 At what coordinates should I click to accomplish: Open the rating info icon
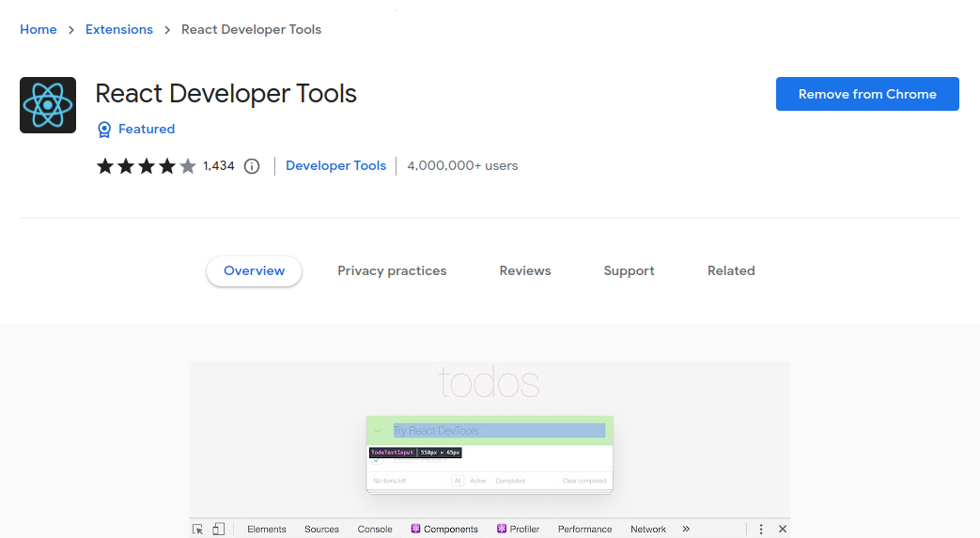(252, 166)
